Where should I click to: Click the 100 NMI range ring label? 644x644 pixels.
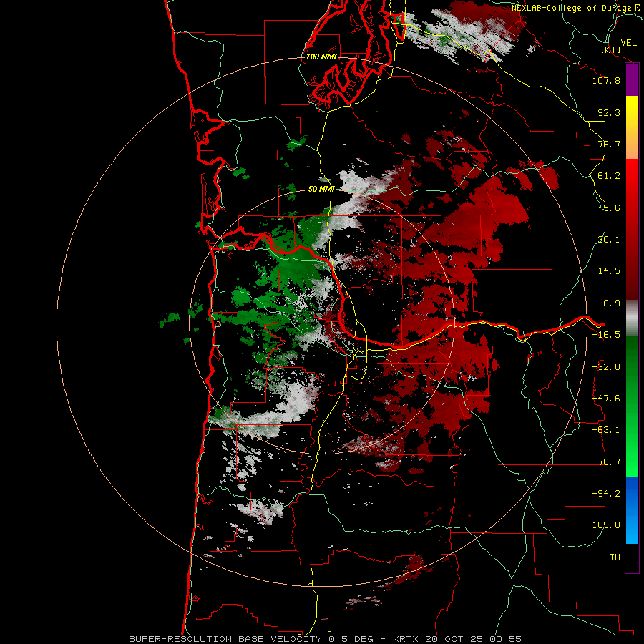321,57
